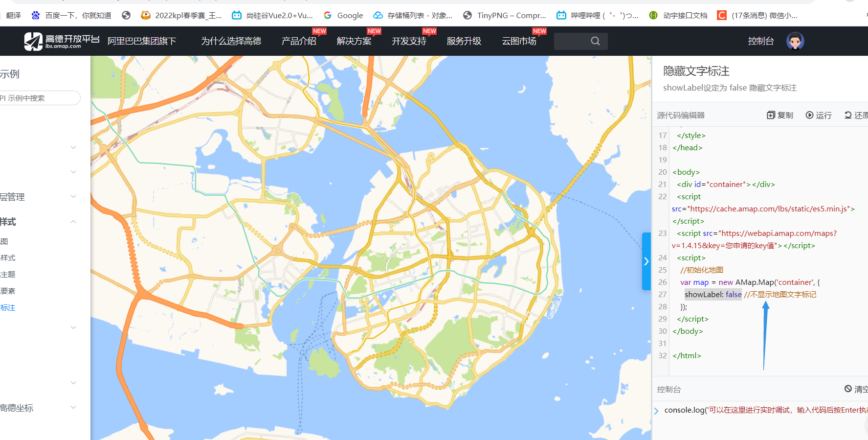Select the highlighted 标注 sidebar item
The height and width of the screenshot is (440, 868).
(x=8, y=307)
